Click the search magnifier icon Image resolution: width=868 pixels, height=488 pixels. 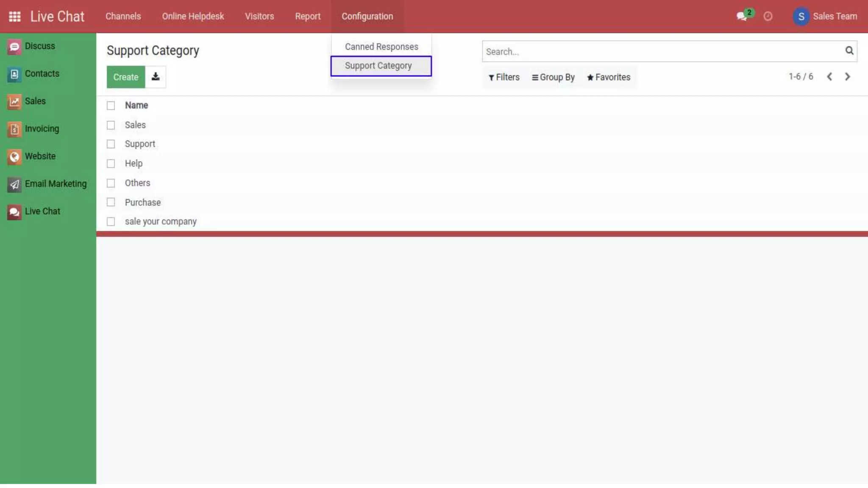coord(849,51)
